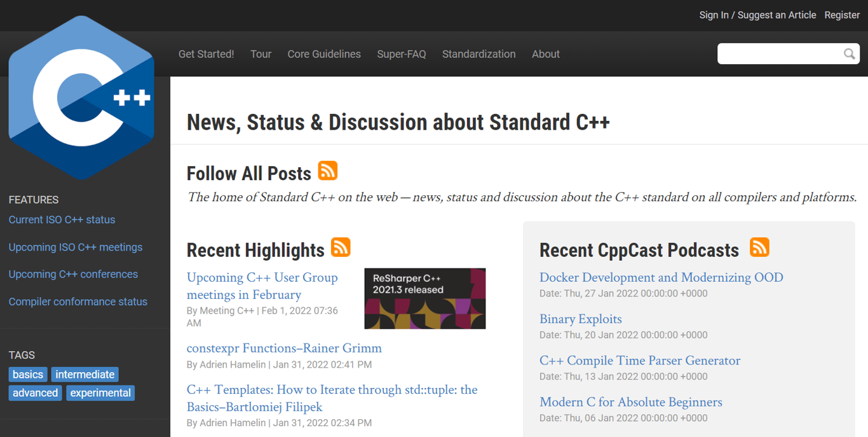Open the Tour page

coord(261,54)
